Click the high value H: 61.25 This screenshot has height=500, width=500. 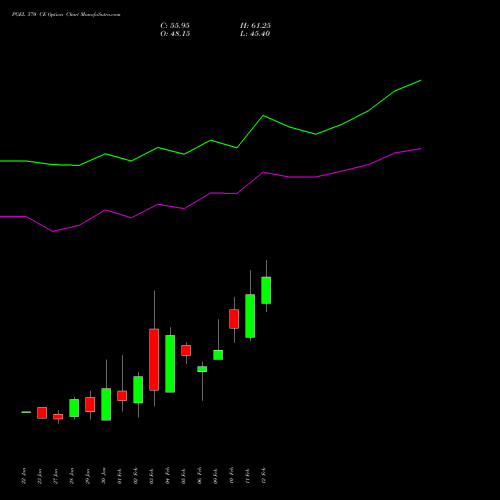255,26
